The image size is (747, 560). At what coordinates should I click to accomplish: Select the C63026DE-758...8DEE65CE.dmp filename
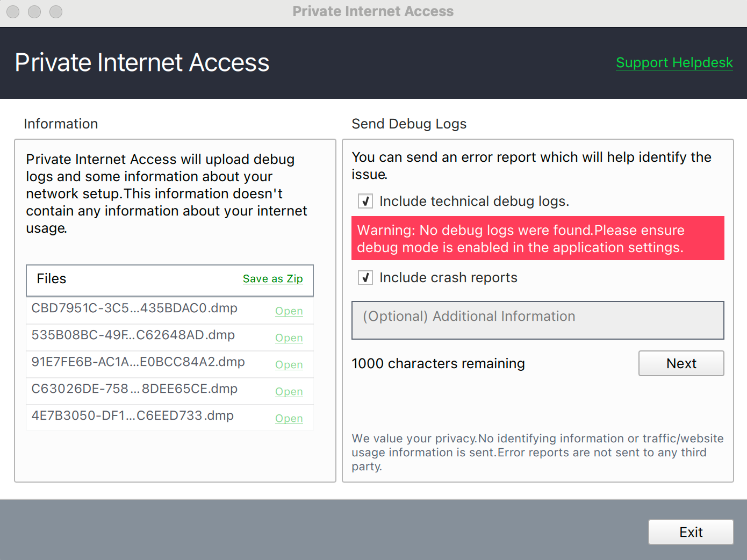coord(134,389)
